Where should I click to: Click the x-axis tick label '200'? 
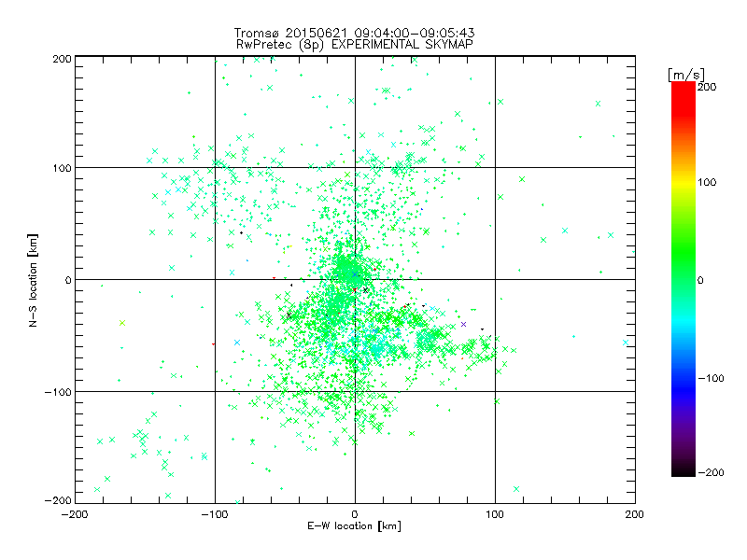[x=635, y=514]
